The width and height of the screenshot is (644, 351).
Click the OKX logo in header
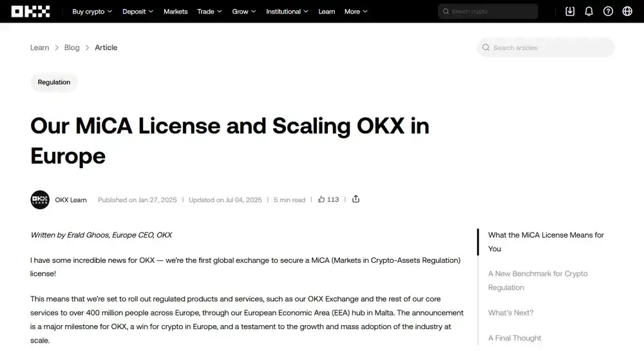30,12
